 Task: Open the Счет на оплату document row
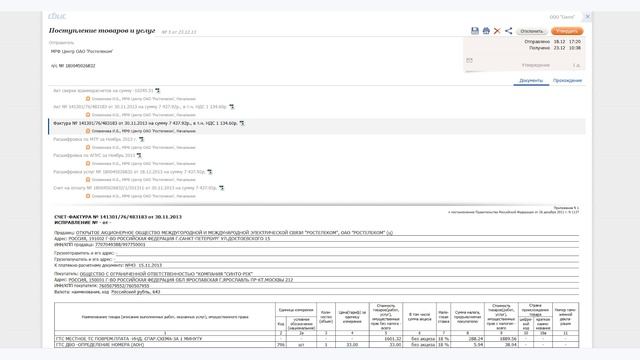(135, 188)
